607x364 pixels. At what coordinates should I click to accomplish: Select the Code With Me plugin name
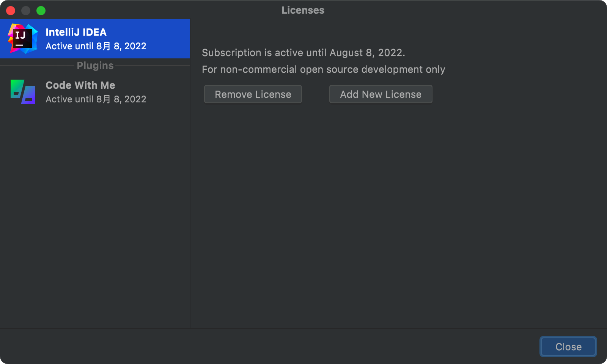pyautogui.click(x=80, y=85)
